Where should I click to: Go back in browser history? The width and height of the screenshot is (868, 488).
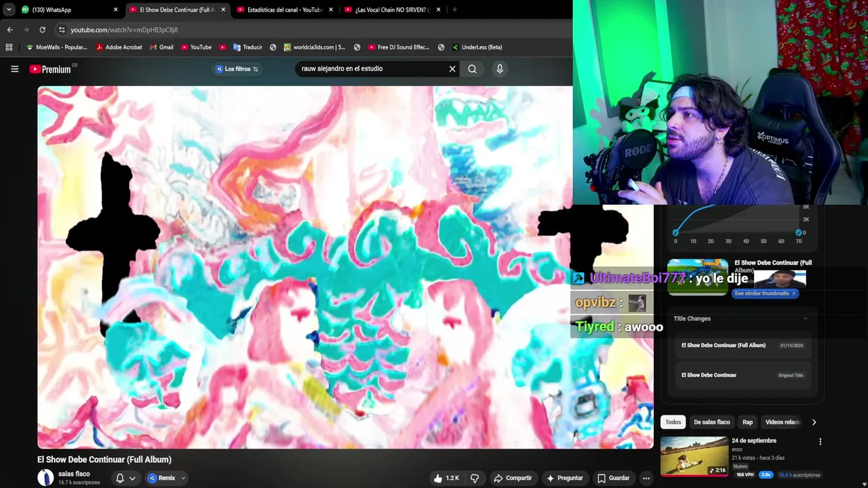click(9, 30)
